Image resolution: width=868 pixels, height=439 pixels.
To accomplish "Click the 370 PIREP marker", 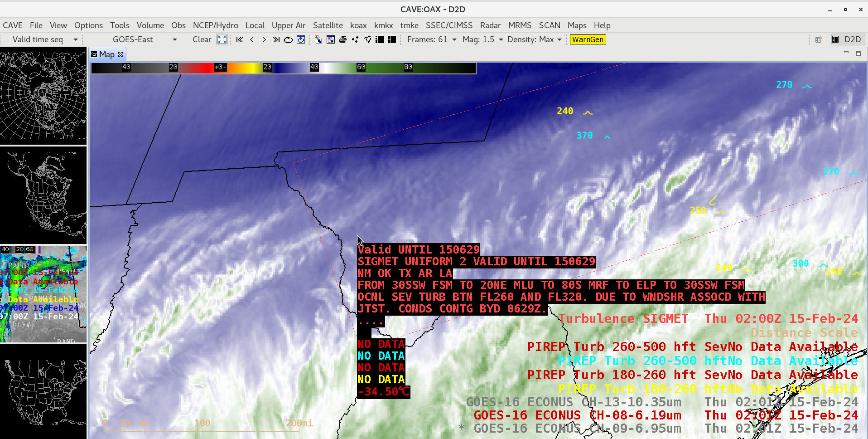I will coord(593,136).
